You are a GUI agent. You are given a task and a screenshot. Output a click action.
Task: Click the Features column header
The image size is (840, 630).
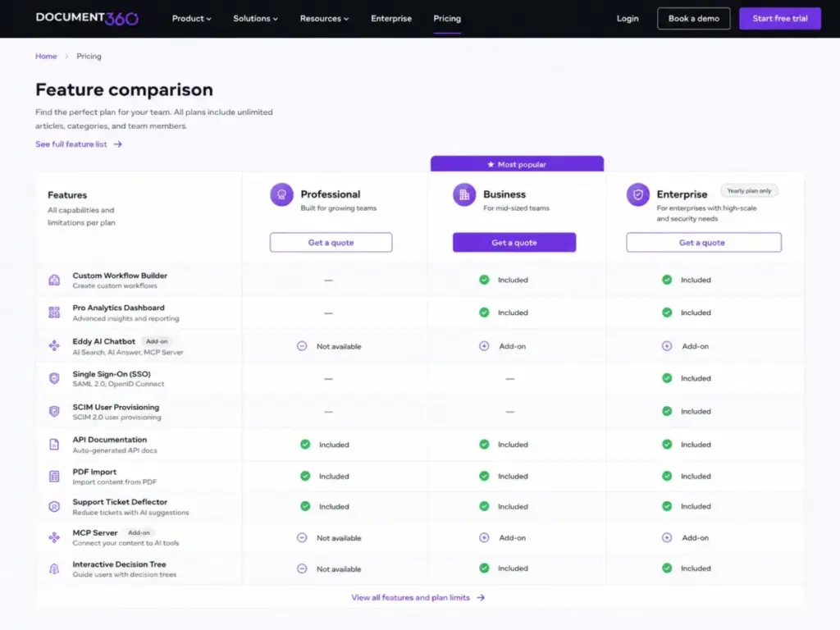(67, 195)
